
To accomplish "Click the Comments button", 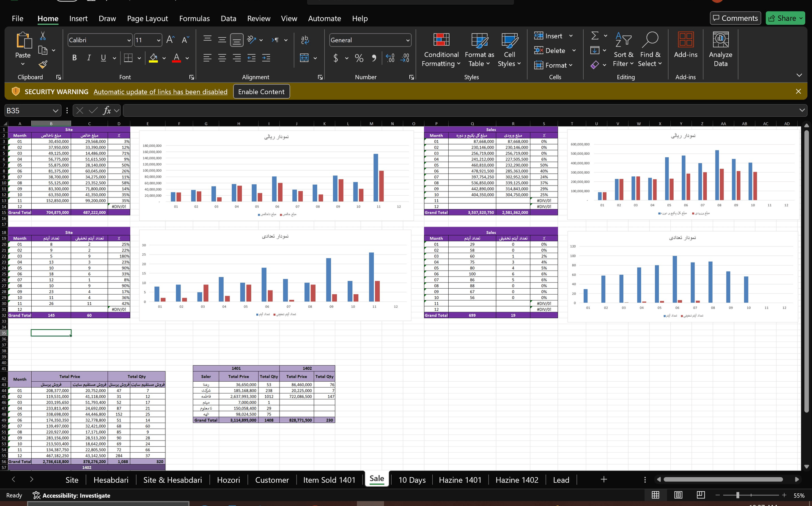I will coord(735,18).
